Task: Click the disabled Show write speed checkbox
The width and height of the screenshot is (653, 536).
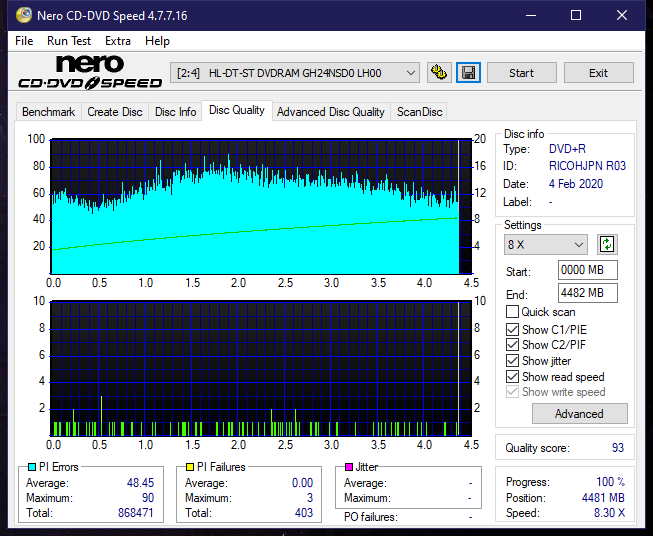Action: [512, 392]
